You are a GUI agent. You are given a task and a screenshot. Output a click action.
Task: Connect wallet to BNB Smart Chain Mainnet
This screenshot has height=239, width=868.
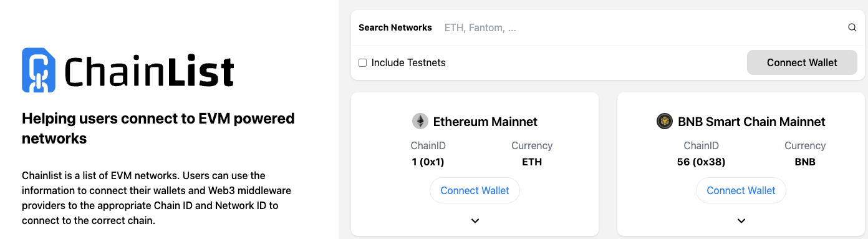pyautogui.click(x=741, y=190)
